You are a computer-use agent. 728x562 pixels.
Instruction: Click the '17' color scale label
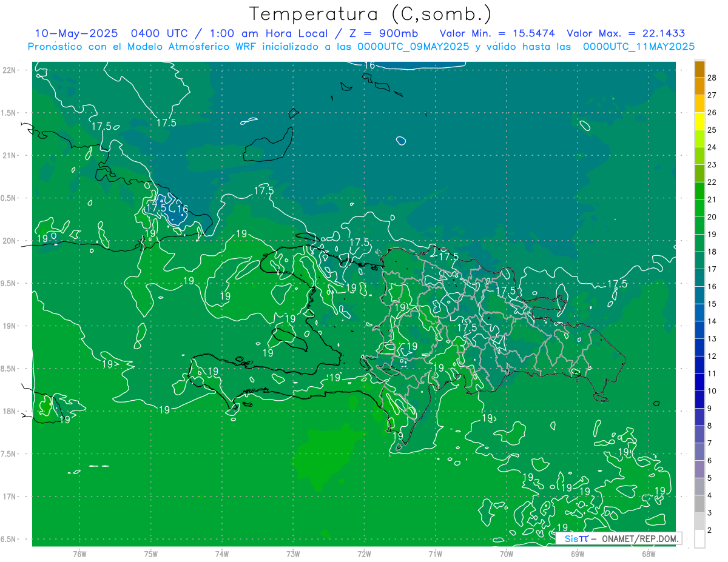tap(712, 269)
